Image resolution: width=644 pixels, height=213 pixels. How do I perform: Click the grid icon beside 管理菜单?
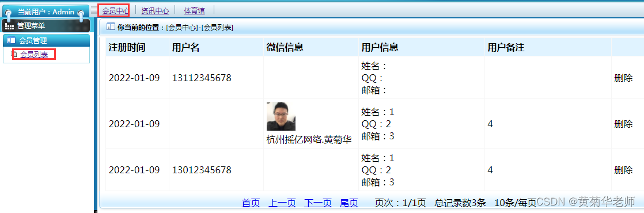click(10, 26)
